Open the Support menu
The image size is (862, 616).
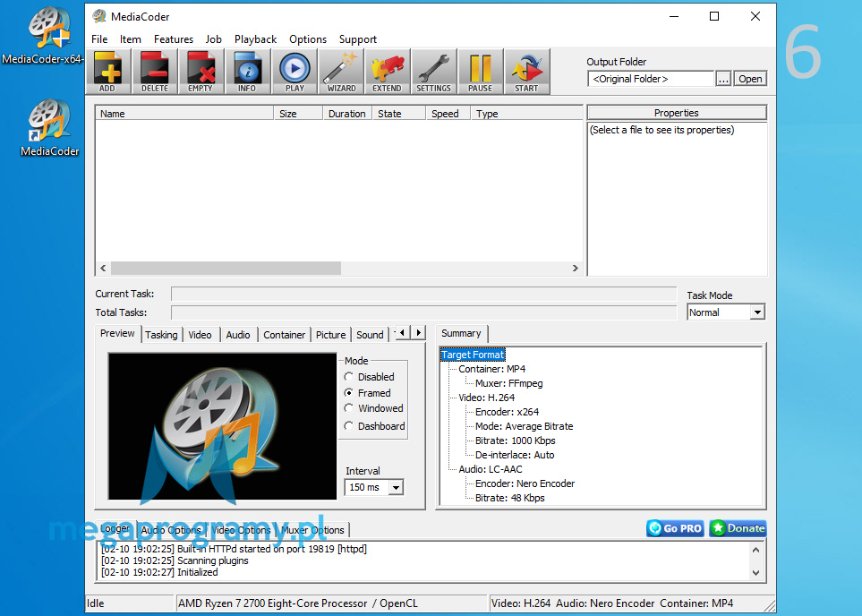[358, 39]
